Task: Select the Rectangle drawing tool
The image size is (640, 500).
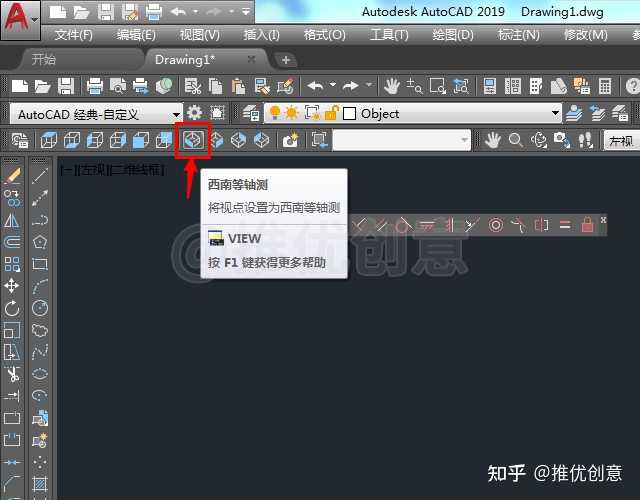Action: tap(40, 264)
